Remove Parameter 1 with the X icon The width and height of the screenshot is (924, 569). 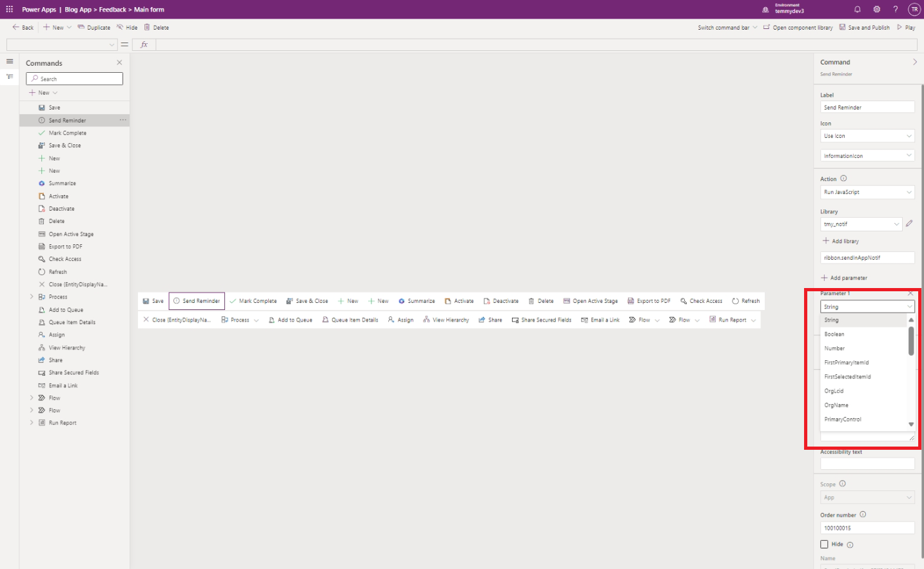[910, 293]
